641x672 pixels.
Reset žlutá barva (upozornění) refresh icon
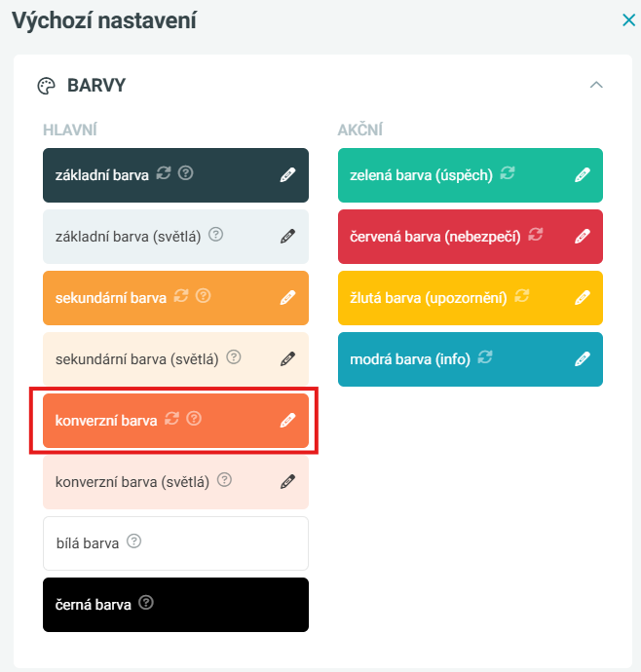click(522, 296)
